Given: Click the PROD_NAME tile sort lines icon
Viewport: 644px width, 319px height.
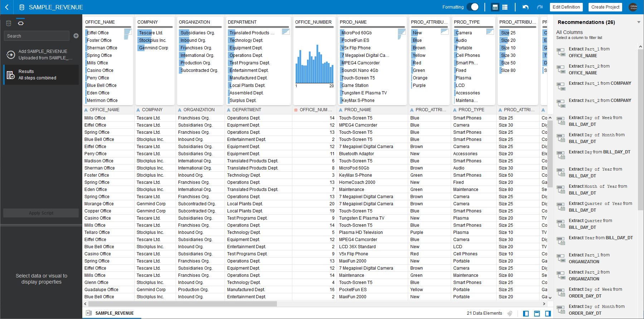Looking at the screenshot, I should [x=401, y=34].
